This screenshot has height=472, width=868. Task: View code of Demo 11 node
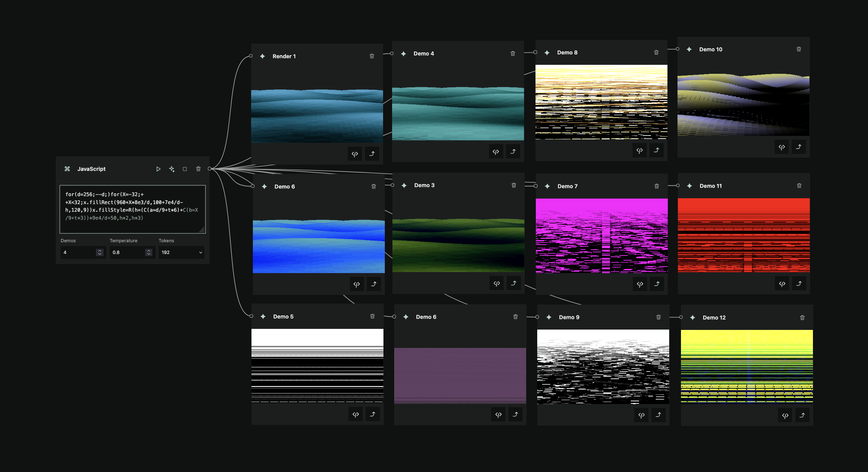[x=782, y=284]
